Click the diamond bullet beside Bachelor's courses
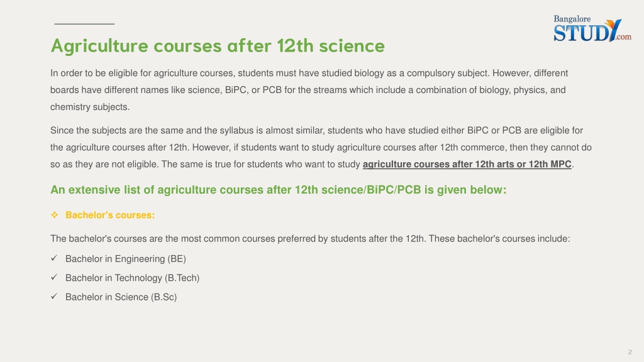The height and width of the screenshot is (362, 644). coord(54,215)
